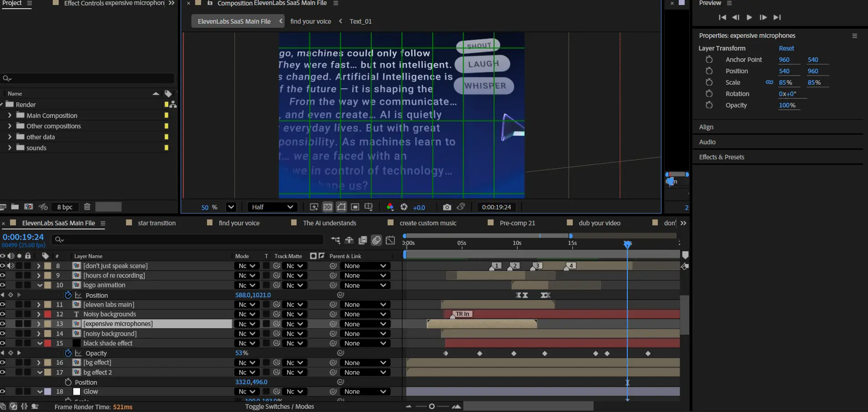This screenshot has height=412, width=868.
Task: Enable motion blur for the timeline
Action: tap(376, 240)
